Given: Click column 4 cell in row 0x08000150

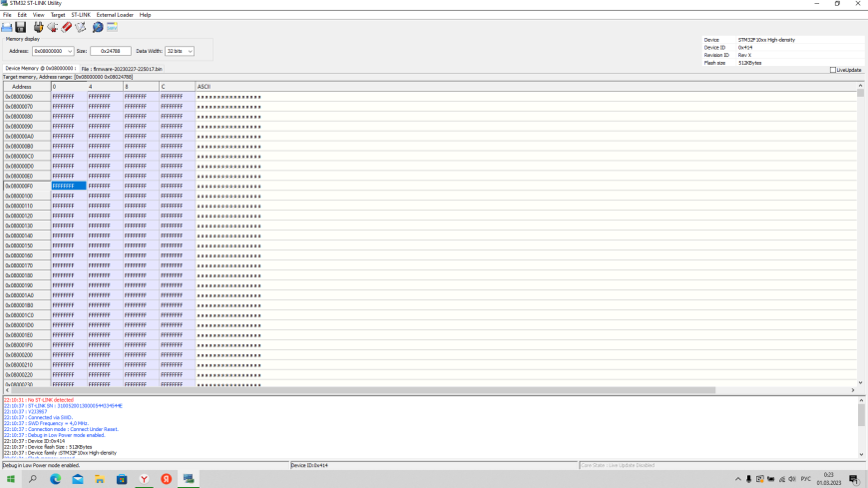Looking at the screenshot, I should pyautogui.click(x=105, y=245).
